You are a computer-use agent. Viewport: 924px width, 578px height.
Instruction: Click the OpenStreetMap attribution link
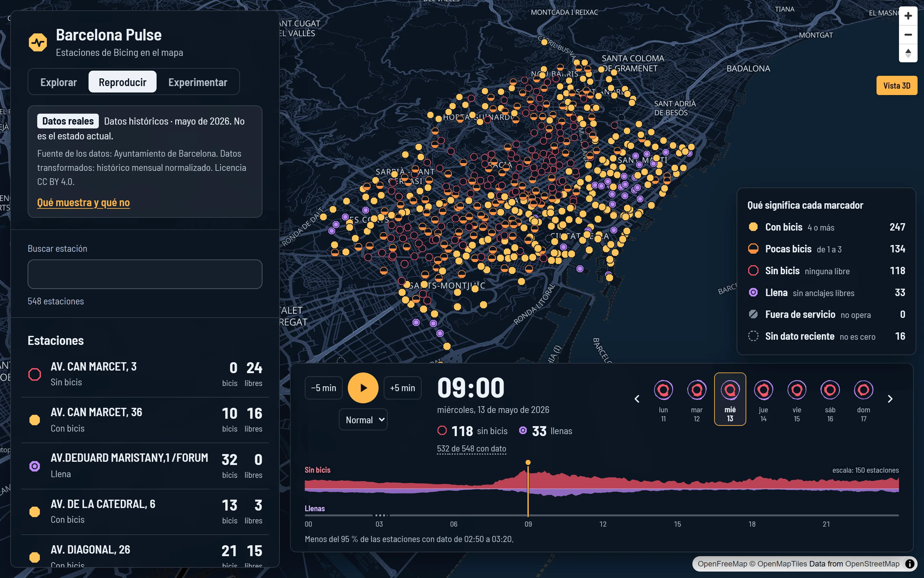tap(872, 564)
